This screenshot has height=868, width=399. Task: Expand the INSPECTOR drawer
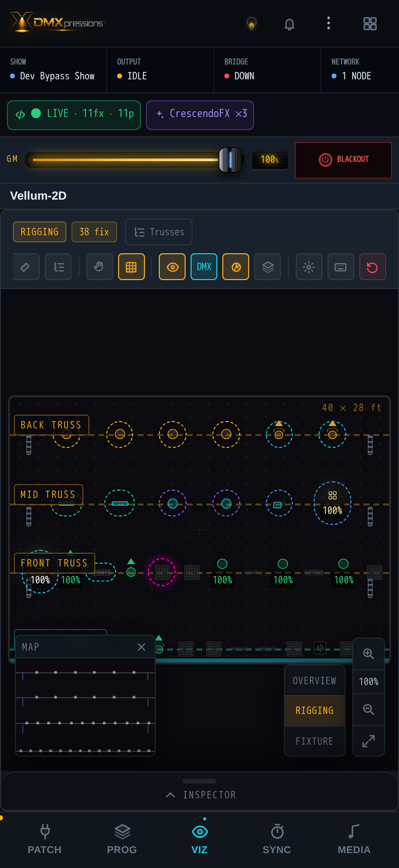pos(199,792)
